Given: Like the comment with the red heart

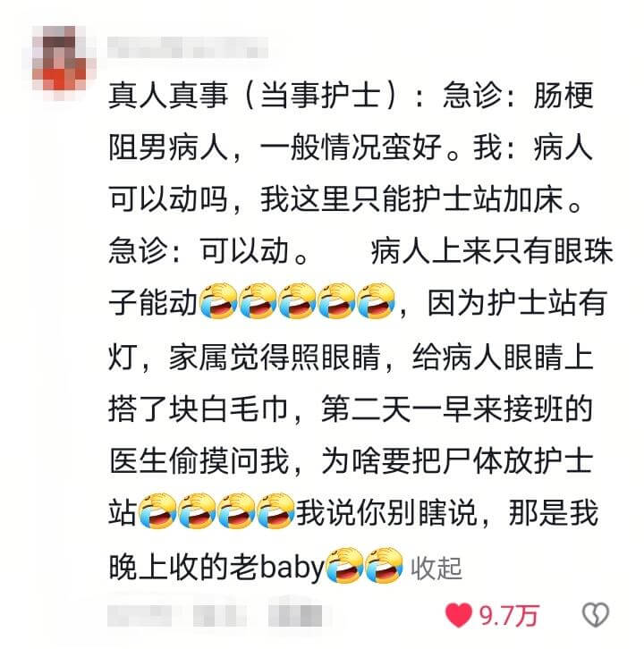Looking at the screenshot, I should 458,615.
